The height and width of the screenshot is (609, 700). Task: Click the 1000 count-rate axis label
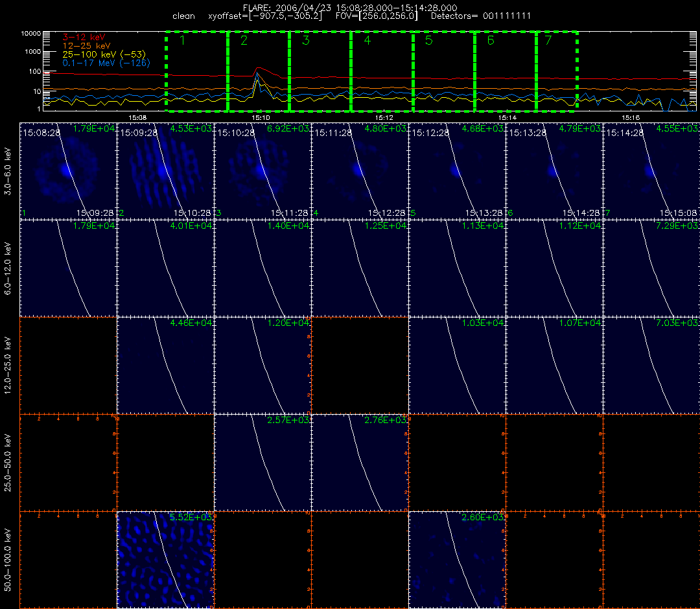pos(32,52)
